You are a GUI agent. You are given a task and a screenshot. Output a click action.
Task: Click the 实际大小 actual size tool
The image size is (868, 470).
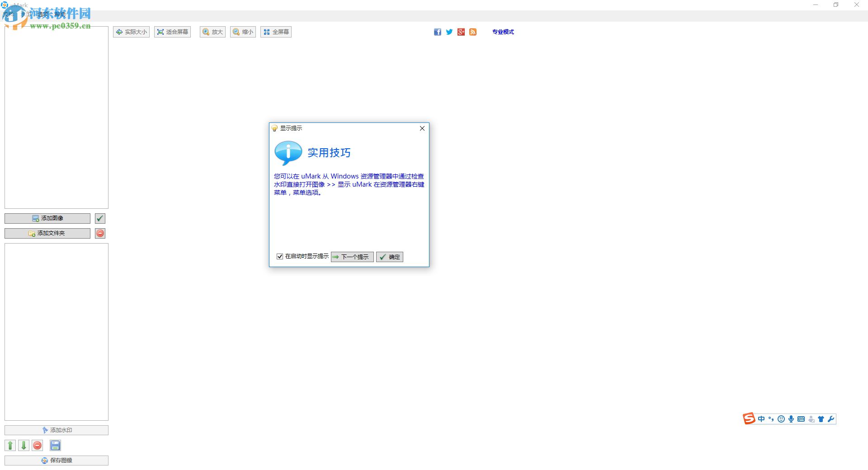[131, 32]
